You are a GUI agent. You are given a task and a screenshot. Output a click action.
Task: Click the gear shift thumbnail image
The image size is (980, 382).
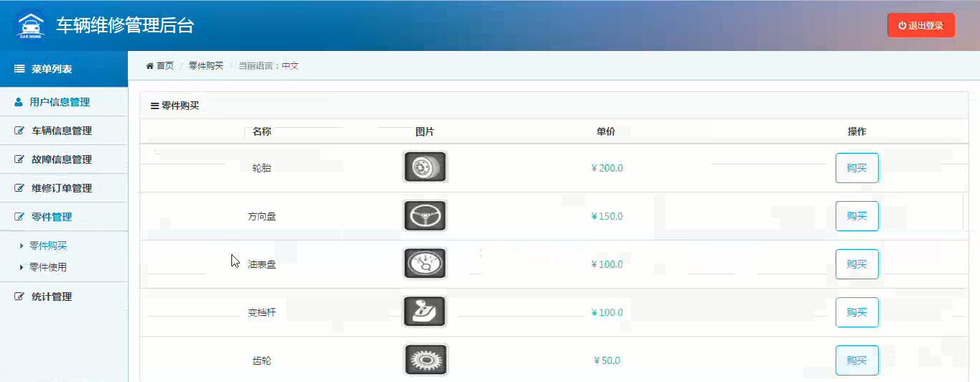(x=425, y=312)
